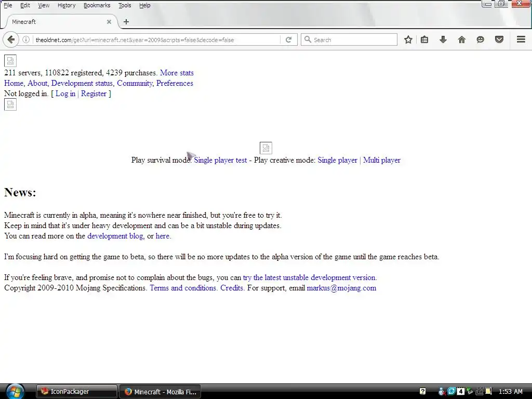The width and height of the screenshot is (532, 399).
Task: Click the address bar URL field
Action: (x=156, y=39)
